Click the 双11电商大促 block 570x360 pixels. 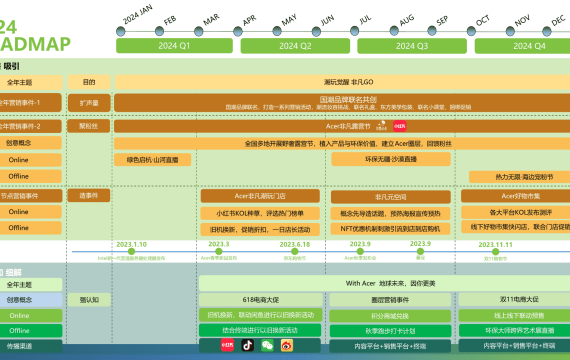514,300
